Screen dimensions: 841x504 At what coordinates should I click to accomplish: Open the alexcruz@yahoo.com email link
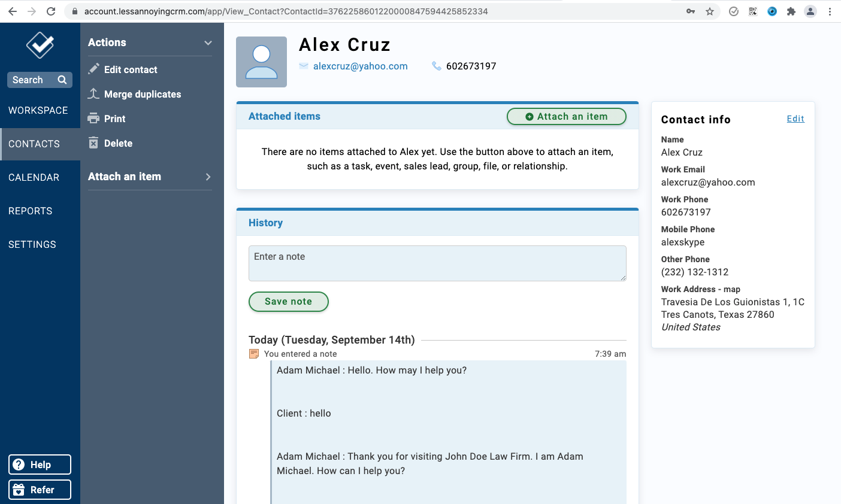[361, 66]
